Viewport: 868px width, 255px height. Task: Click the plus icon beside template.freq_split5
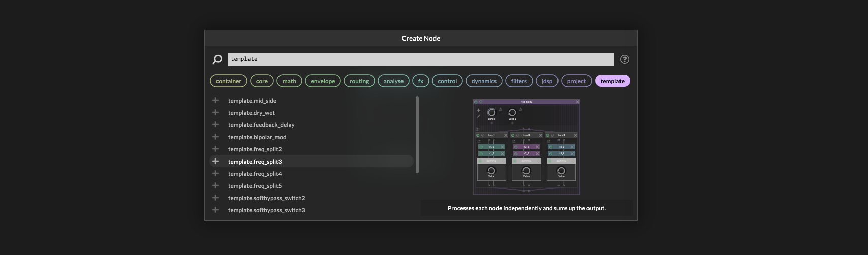[x=215, y=185]
